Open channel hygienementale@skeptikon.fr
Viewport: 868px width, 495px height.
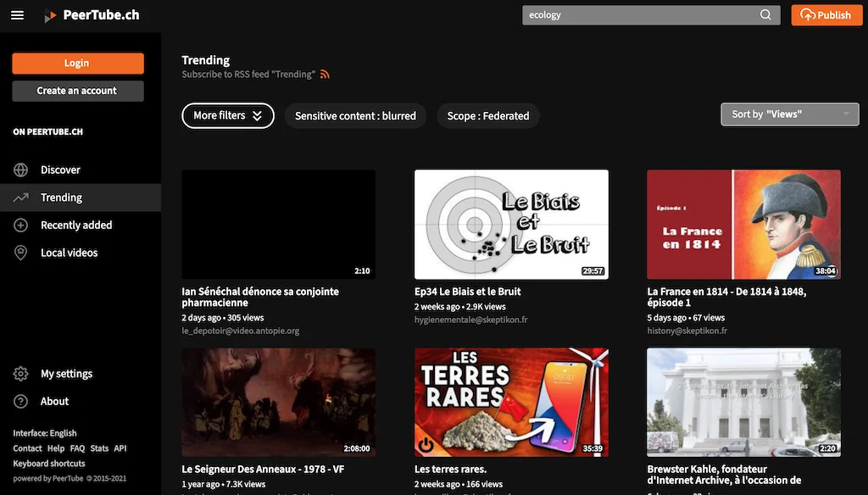pyautogui.click(x=471, y=320)
